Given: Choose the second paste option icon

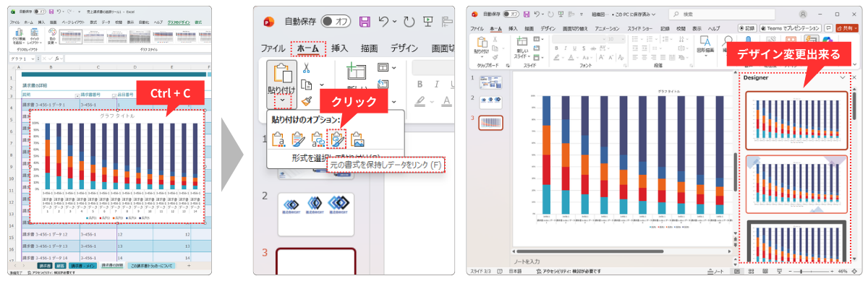Looking at the screenshot, I should click(298, 138).
